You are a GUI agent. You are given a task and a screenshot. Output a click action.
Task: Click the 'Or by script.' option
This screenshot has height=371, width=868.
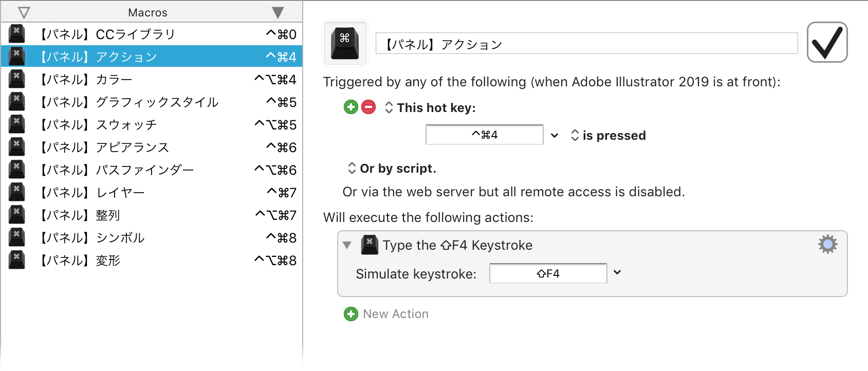[392, 168]
